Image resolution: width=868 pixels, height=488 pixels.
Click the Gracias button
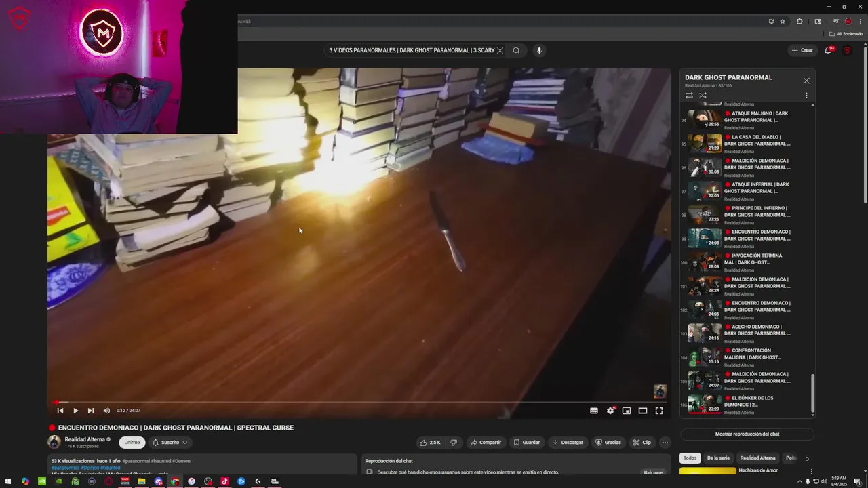coord(608,443)
